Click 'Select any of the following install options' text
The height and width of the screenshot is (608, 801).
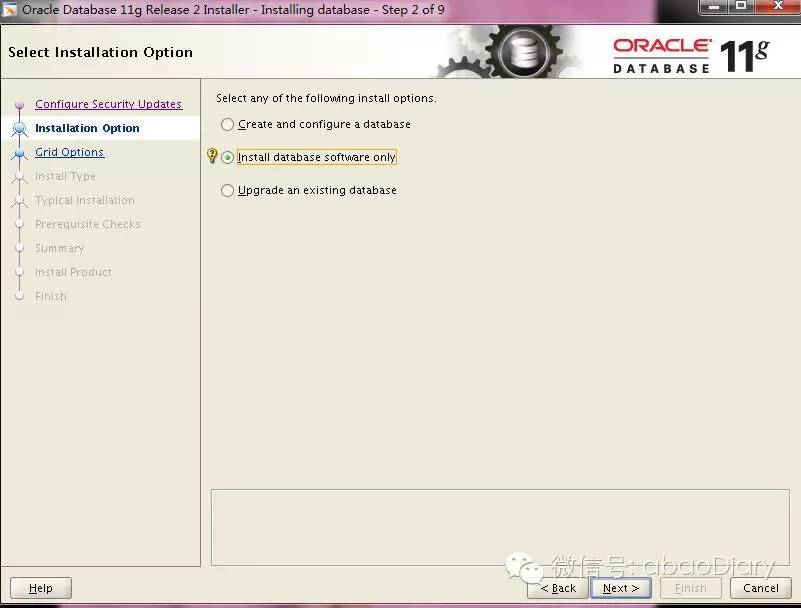click(x=326, y=98)
